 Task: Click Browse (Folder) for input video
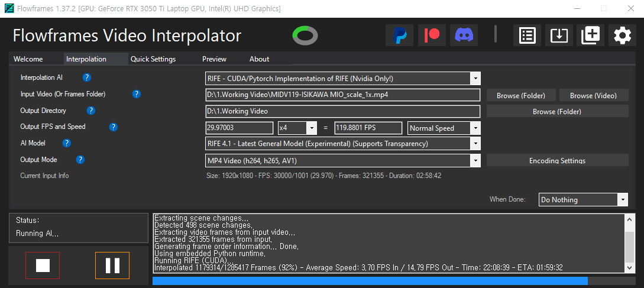pos(521,95)
